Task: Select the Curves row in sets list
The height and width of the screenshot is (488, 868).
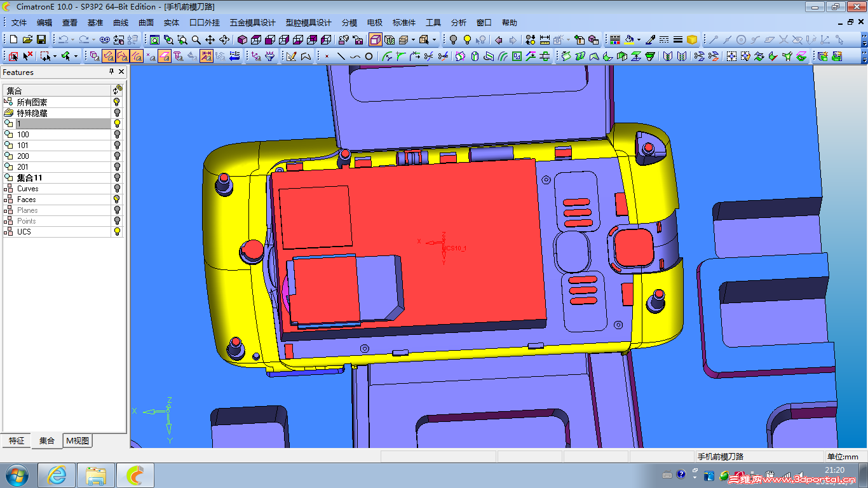Action: pyautogui.click(x=57, y=189)
